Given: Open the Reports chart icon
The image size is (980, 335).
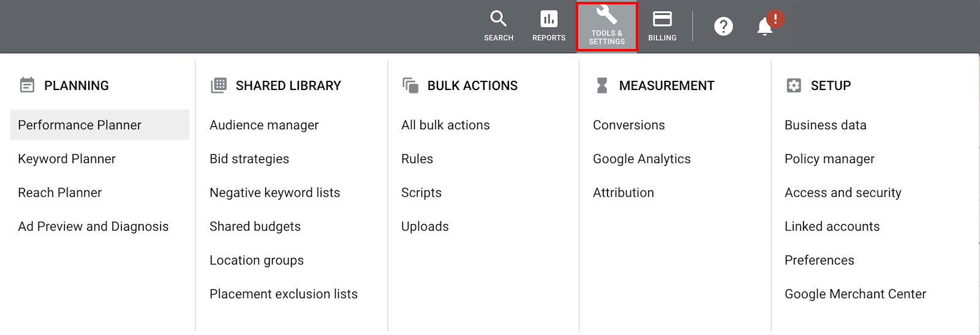Looking at the screenshot, I should coord(549,19).
